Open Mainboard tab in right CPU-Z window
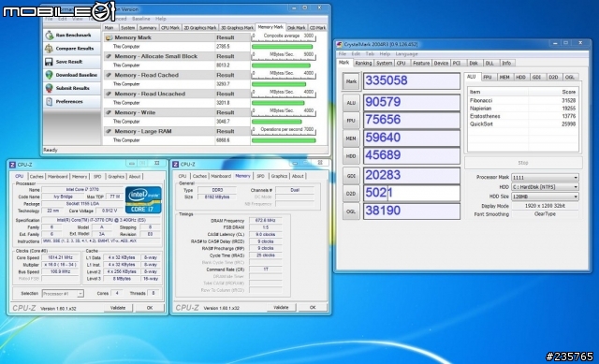The image size is (599, 364). pos(221,176)
